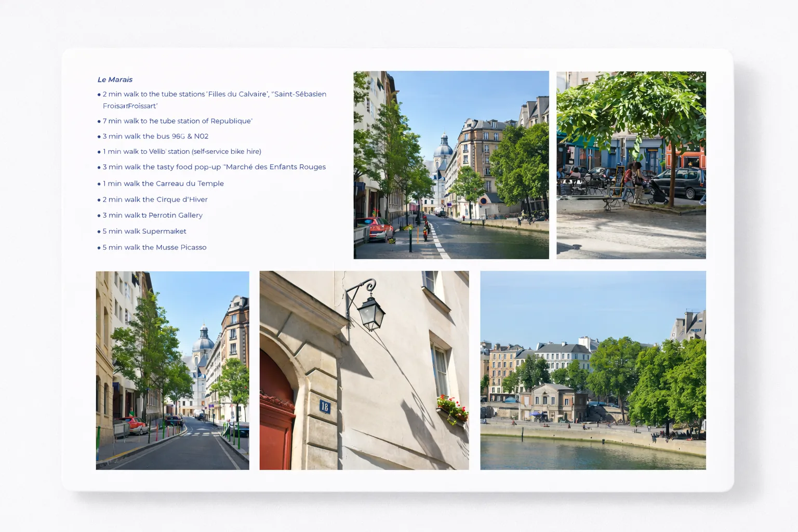The image size is (798, 532).
Task: Click the Seine riverbank photo
Action: coord(593,369)
